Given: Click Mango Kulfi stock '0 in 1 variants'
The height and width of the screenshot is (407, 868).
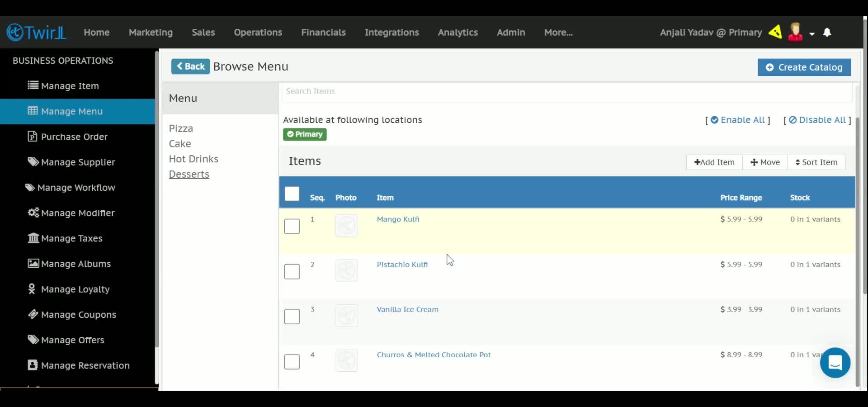Looking at the screenshot, I should (815, 219).
